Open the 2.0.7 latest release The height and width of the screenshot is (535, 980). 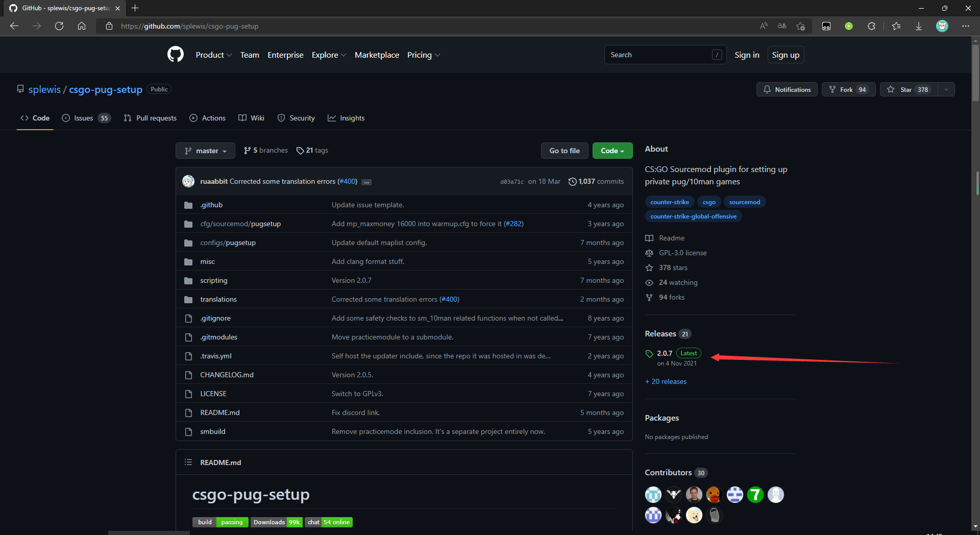coord(664,353)
